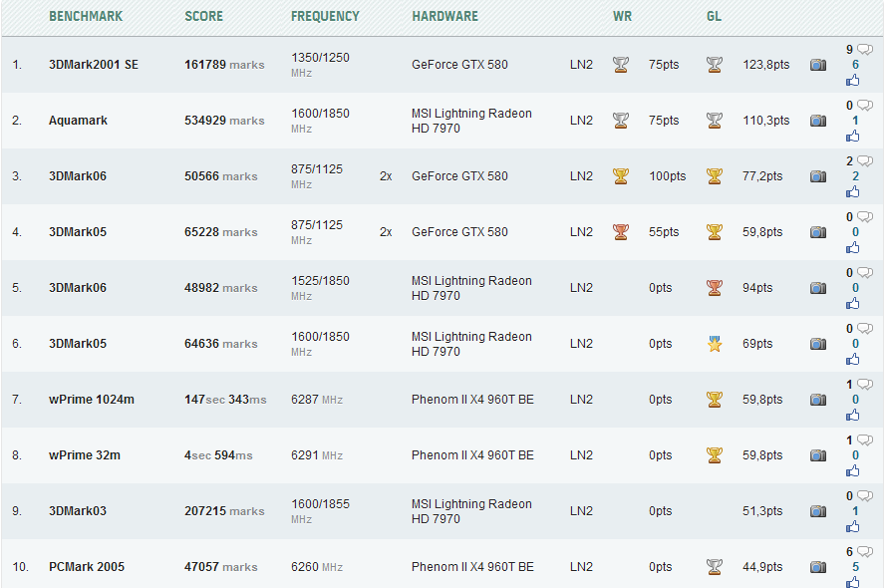Like the 3DMark2001 SE submission with thumbs-up
Screen dimensions: 885x588
853,81
